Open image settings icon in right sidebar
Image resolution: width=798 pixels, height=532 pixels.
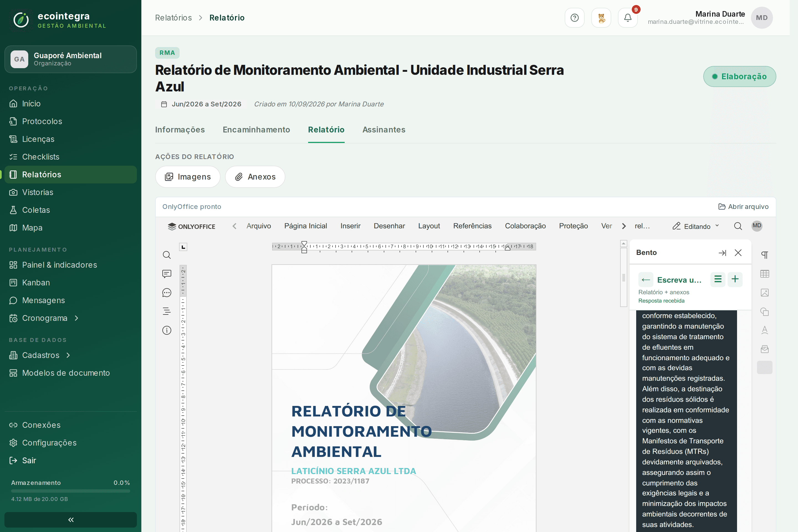[x=764, y=293]
